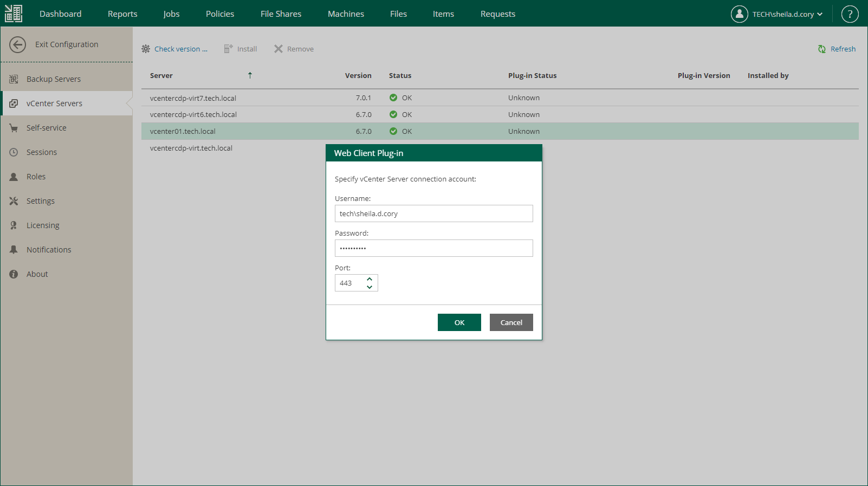This screenshot has height=486, width=868.
Task: Click OK status icon for vcenter01.tech.local
Action: coord(393,131)
